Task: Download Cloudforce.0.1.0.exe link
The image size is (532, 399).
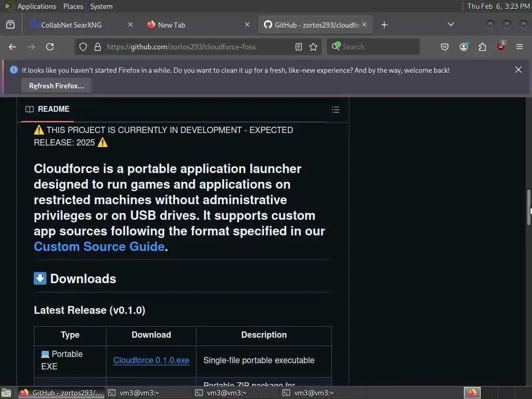Action: point(151,361)
